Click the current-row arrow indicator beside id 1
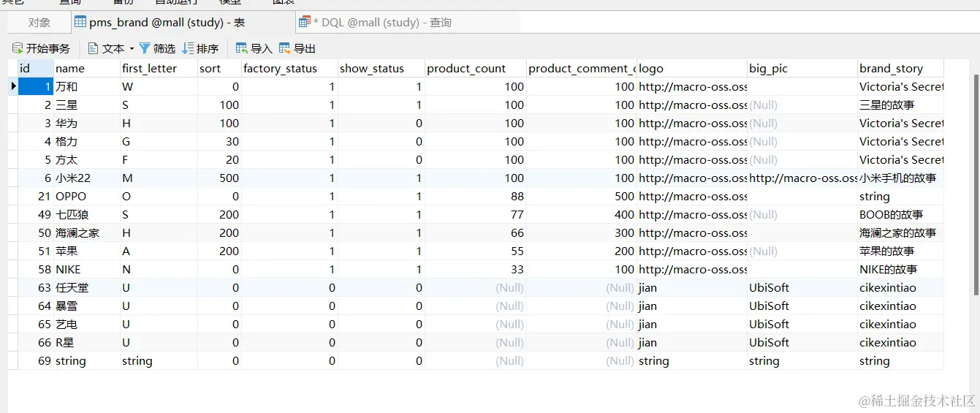 point(12,86)
